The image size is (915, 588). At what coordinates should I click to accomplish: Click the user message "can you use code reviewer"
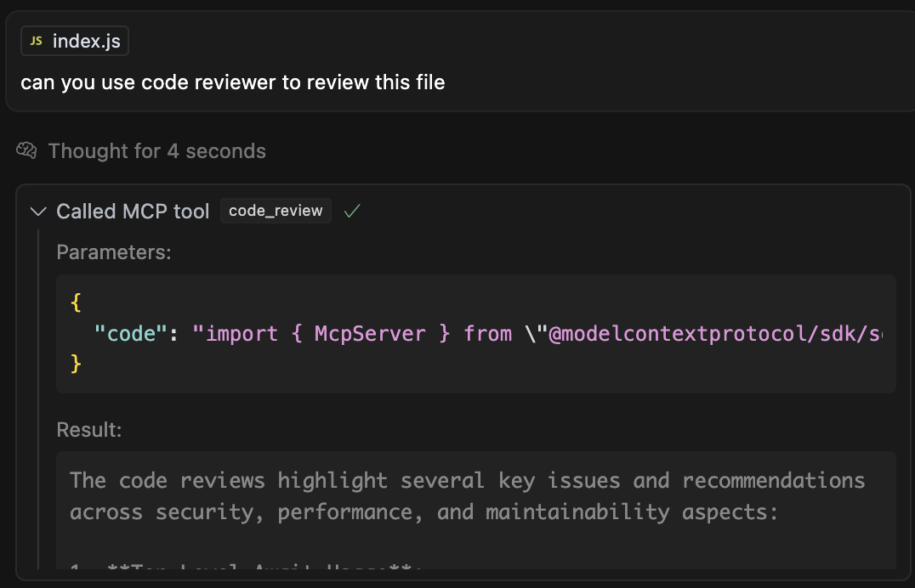pos(233,82)
